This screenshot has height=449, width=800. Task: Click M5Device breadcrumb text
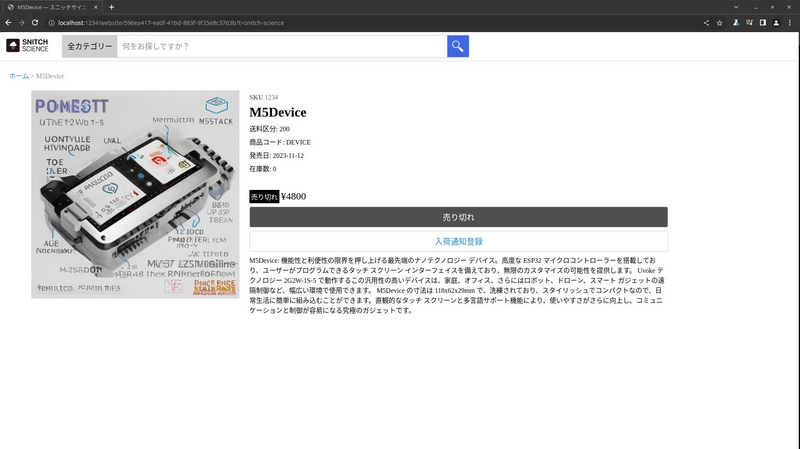point(50,76)
